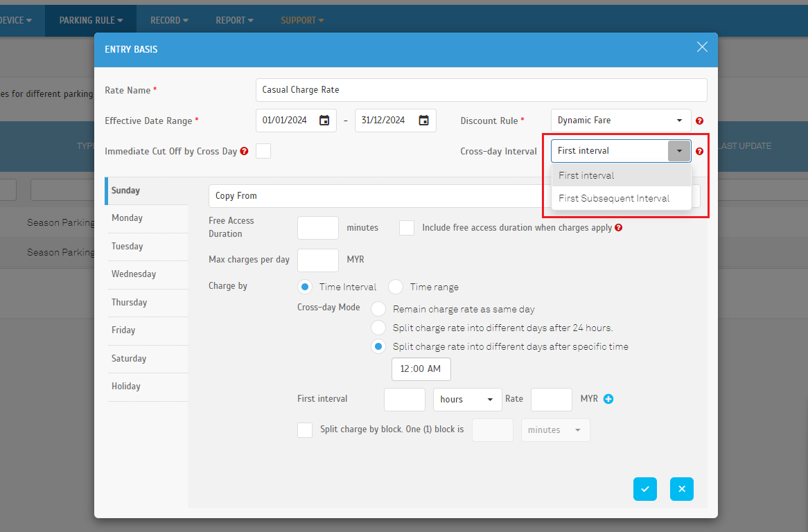
Task: Click the Rate Name input field
Action: click(x=481, y=90)
